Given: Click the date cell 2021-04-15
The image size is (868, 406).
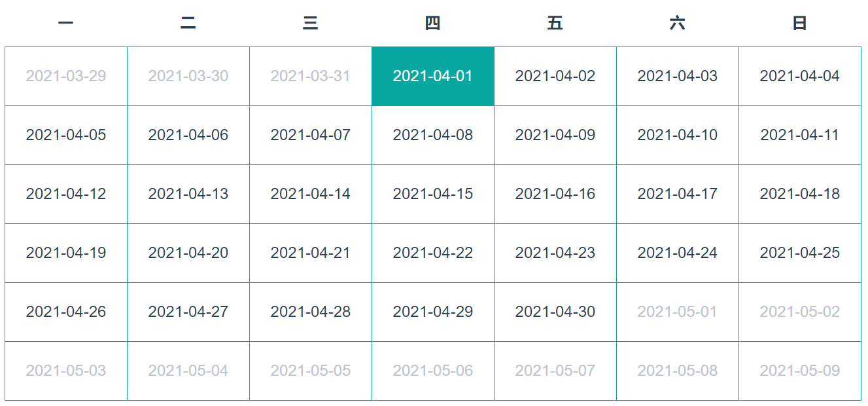Looking at the screenshot, I should [432, 194].
